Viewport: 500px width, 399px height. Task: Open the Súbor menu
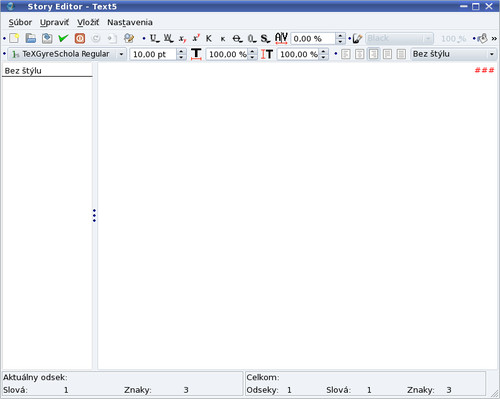(20, 22)
